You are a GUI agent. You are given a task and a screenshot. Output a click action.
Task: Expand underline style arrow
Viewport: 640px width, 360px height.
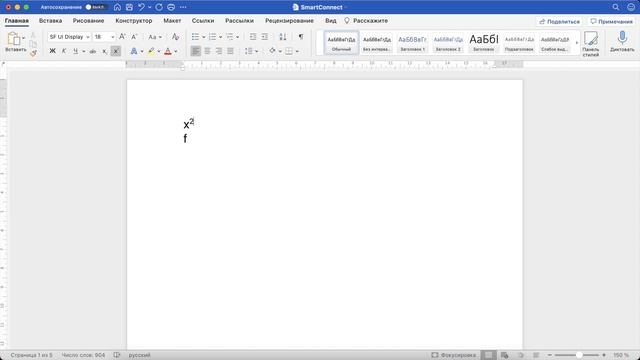pyautogui.click(x=84, y=51)
